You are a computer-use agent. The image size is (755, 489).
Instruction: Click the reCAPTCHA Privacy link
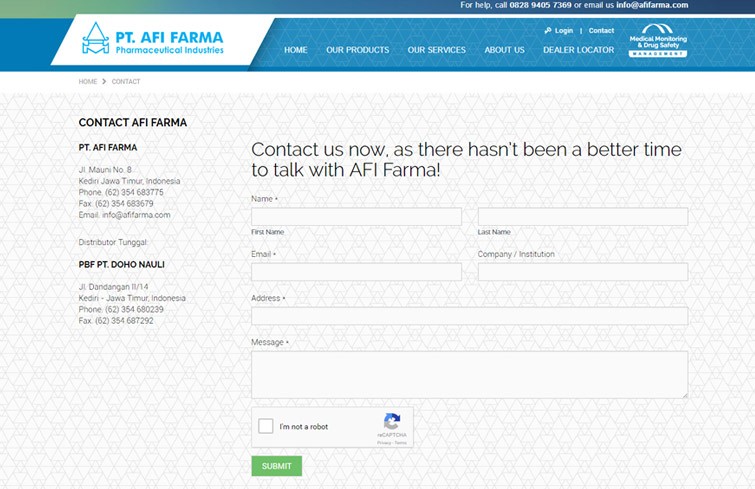(x=384, y=443)
